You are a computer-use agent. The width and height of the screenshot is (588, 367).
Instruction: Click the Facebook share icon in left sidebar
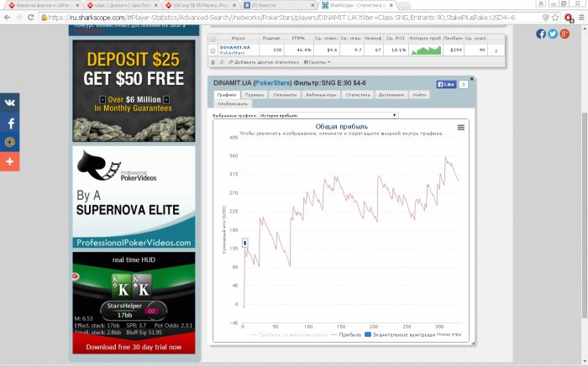pos(10,123)
